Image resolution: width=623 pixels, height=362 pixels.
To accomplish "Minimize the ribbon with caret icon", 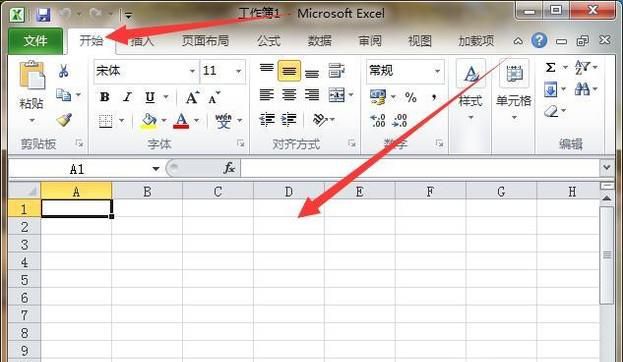I will pos(518,41).
